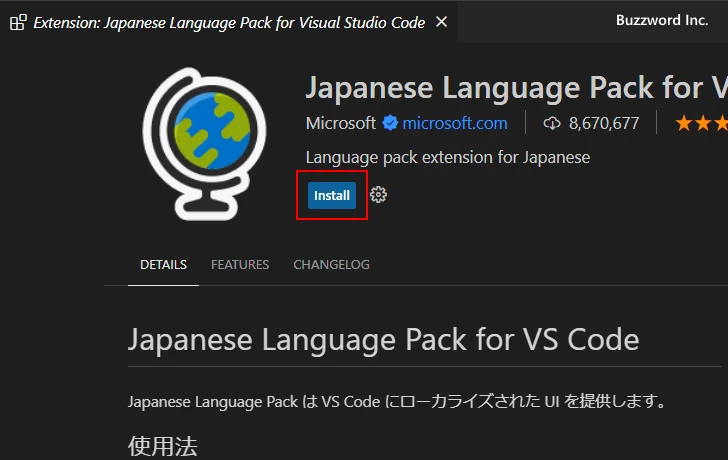
Task: Click the verified publisher badge icon
Action: click(x=390, y=123)
